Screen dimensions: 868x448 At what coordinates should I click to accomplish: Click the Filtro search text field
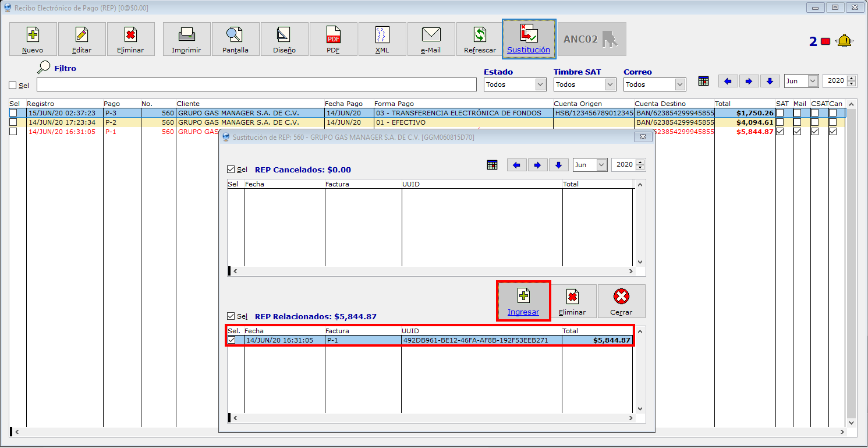[x=256, y=84]
